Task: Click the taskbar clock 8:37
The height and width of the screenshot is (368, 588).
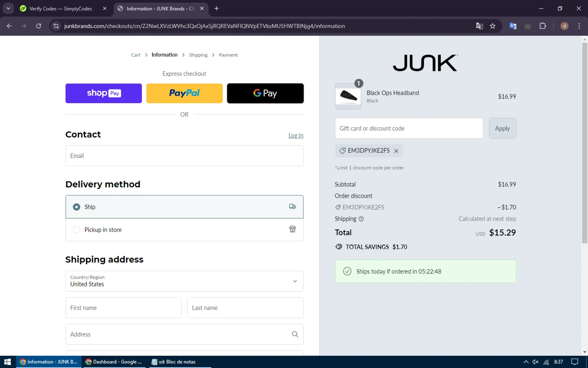Action: 559,362
